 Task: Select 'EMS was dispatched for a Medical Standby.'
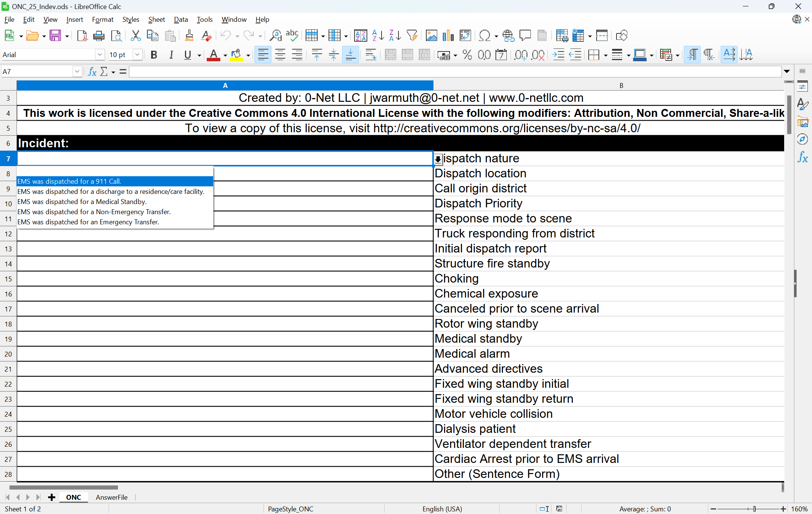tap(82, 202)
